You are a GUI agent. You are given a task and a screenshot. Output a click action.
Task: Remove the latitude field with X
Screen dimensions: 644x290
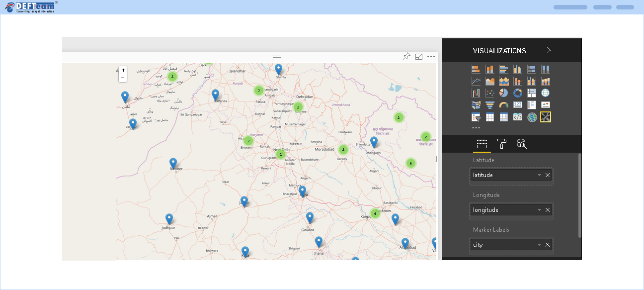pos(548,175)
